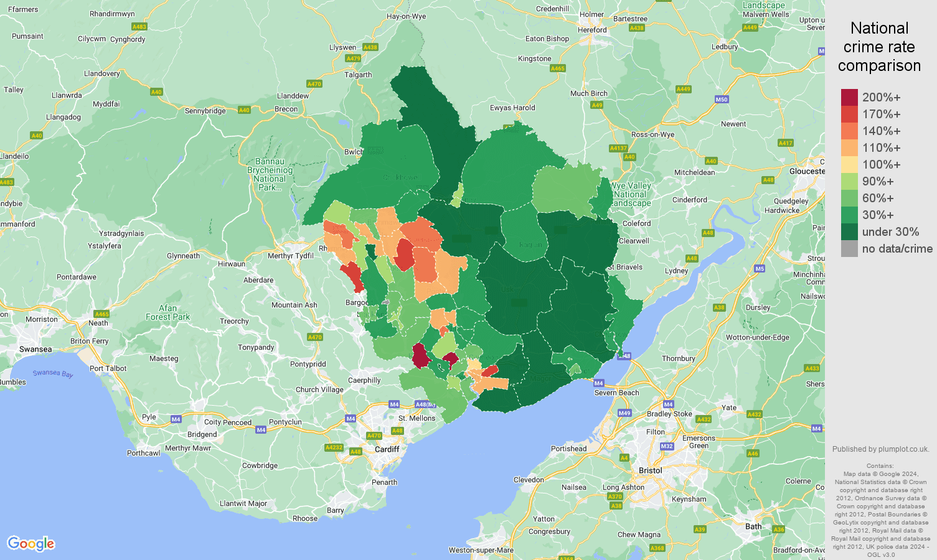Click the Merthyr Tydfil town label
The height and width of the screenshot is (560, 937).
(x=291, y=256)
